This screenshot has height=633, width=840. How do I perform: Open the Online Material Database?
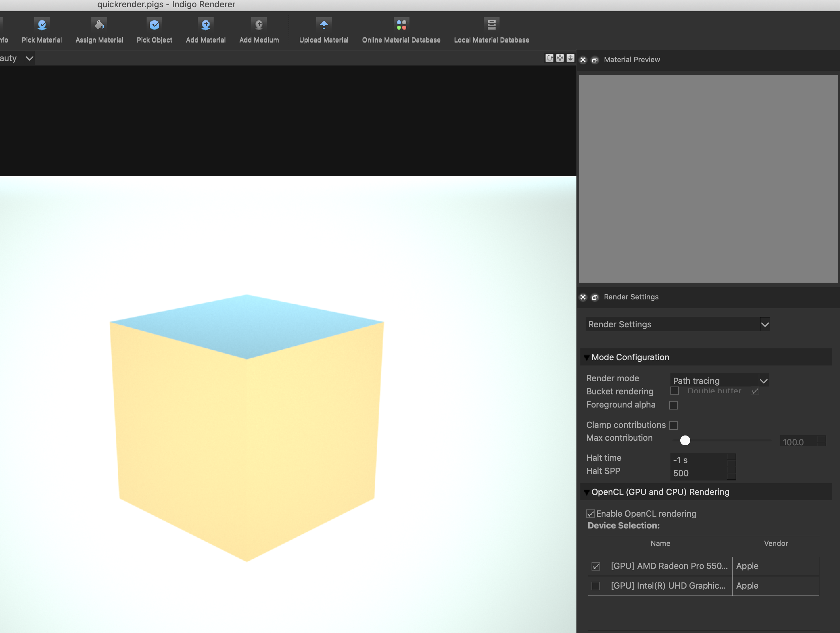[401, 25]
